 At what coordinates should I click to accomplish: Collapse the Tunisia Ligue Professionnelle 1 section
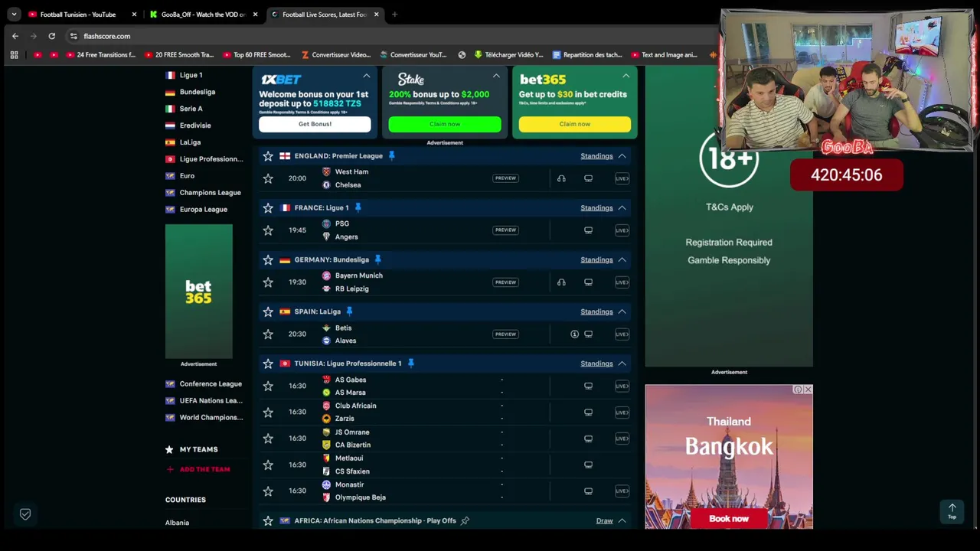coord(622,364)
